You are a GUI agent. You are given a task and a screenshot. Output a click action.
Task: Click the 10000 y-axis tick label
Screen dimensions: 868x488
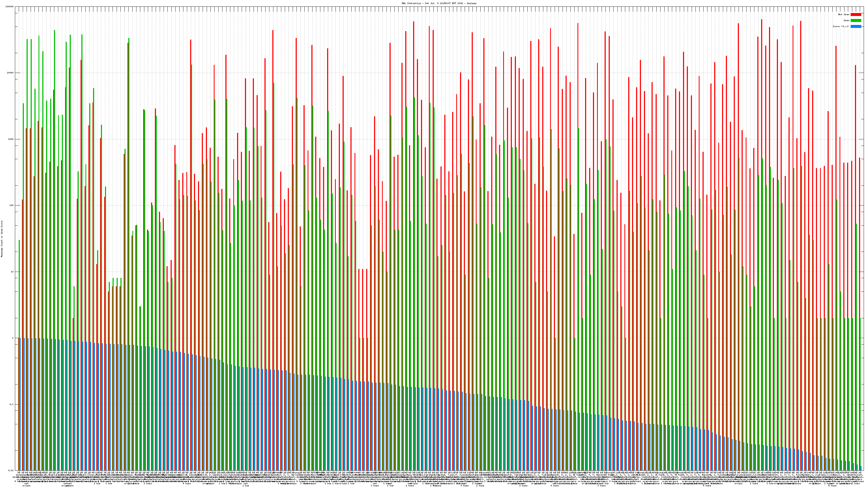(x=11, y=73)
